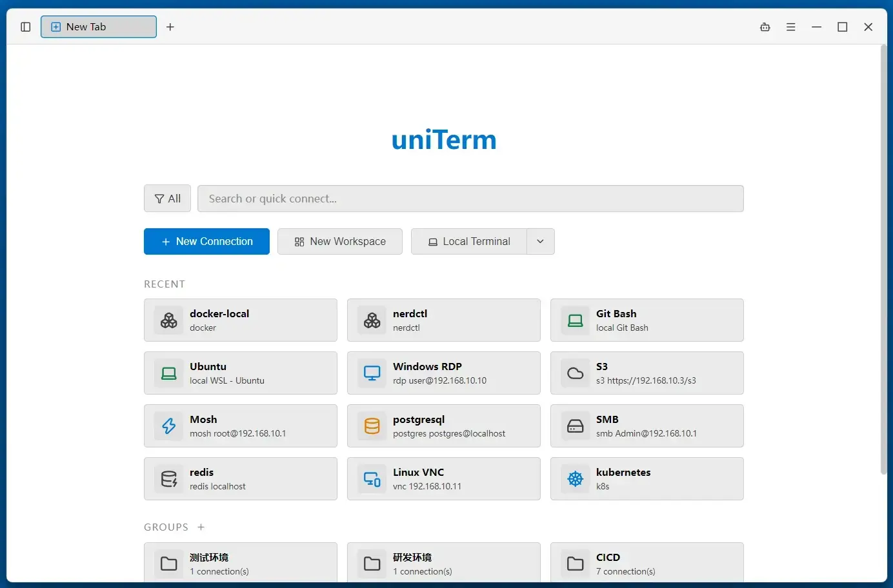Click the Windows RDP monitor icon
The image size is (893, 588).
[372, 373]
